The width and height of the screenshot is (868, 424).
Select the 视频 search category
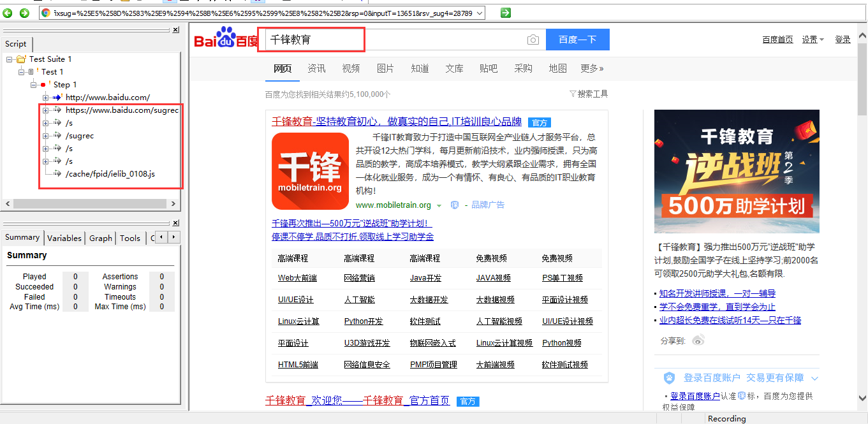tap(351, 68)
